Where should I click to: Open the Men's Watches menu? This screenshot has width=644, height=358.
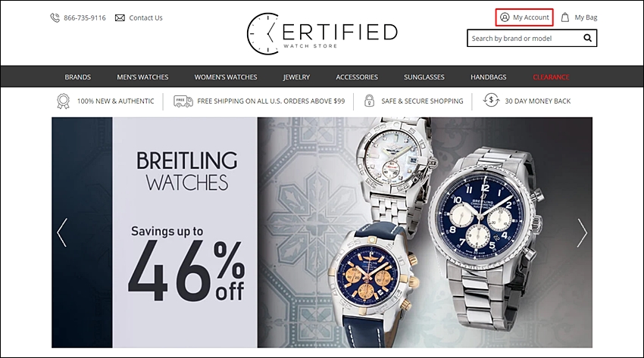click(142, 77)
